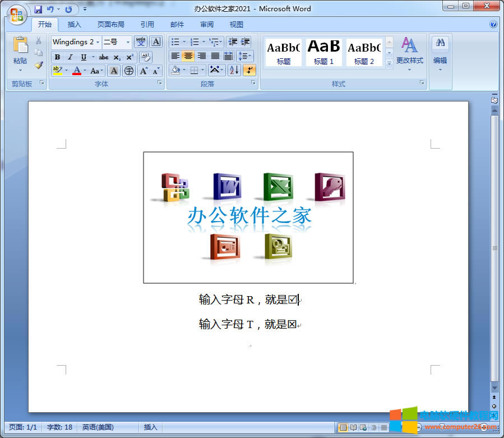The height and width of the screenshot is (438, 504).
Task: Open the Wingdings 2 font name dropdown
Action: [98, 42]
